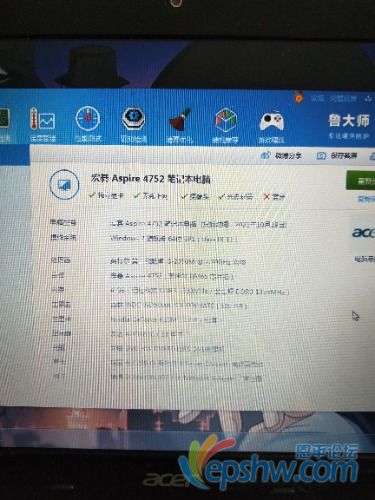
Task: Click the first green-checked status item
Action: (107, 196)
